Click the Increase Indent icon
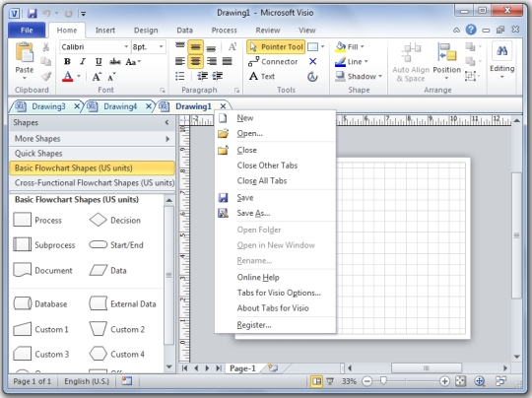Image resolution: width=532 pixels, height=398 pixels. click(x=218, y=76)
